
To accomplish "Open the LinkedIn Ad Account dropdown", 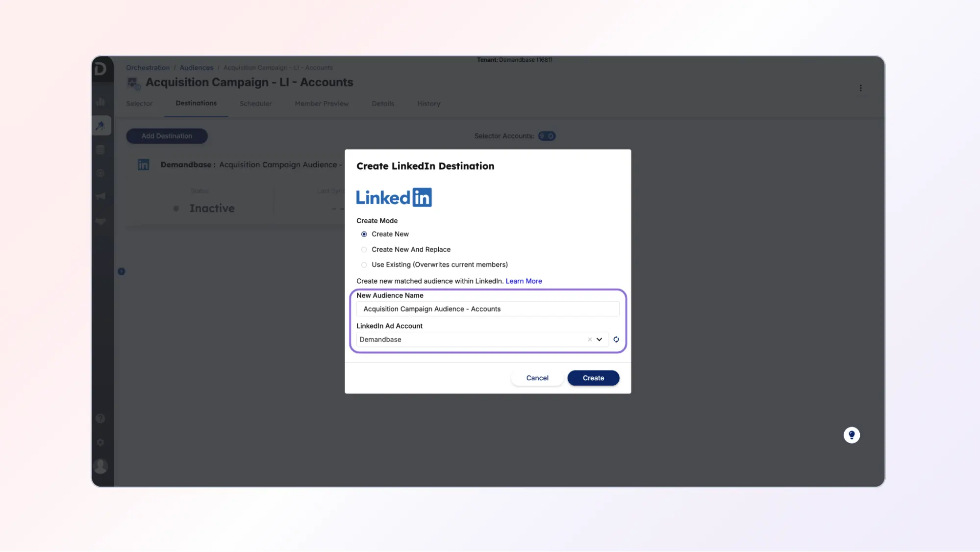I will click(599, 339).
